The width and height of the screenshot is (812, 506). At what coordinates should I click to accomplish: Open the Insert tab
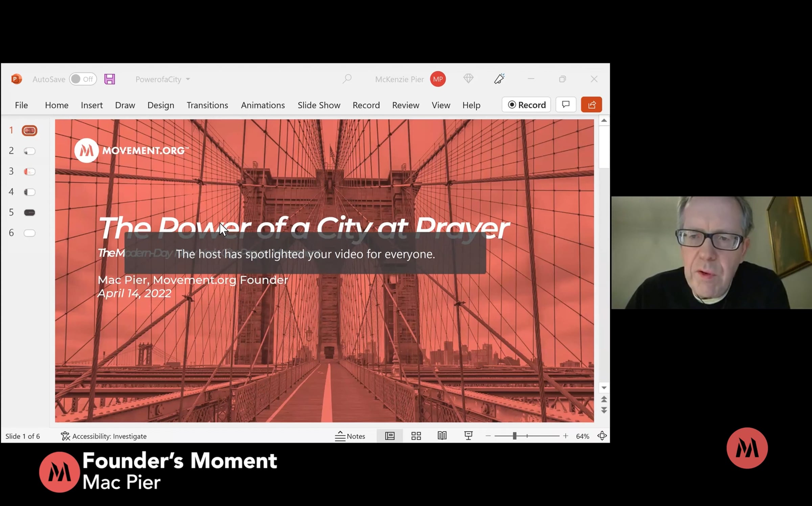click(92, 105)
